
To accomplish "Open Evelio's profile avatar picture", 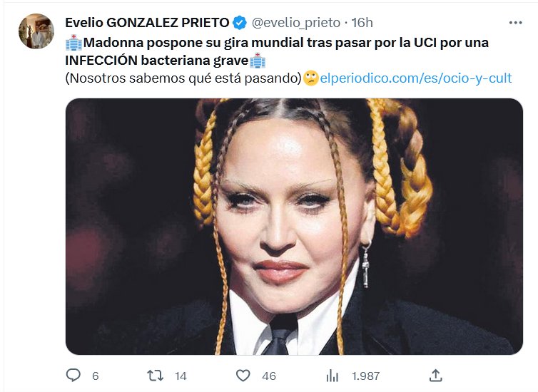I will pos(36,31).
